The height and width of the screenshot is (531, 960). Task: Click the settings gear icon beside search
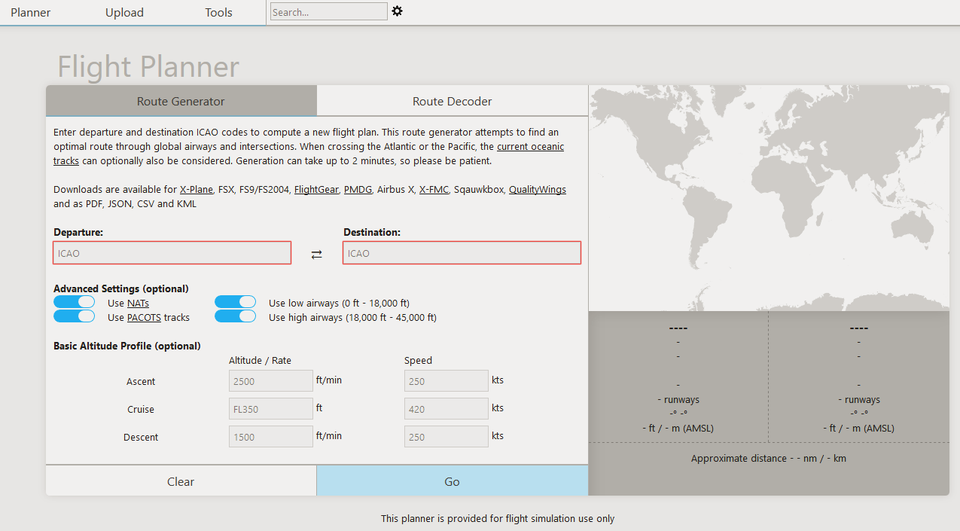pyautogui.click(x=397, y=11)
